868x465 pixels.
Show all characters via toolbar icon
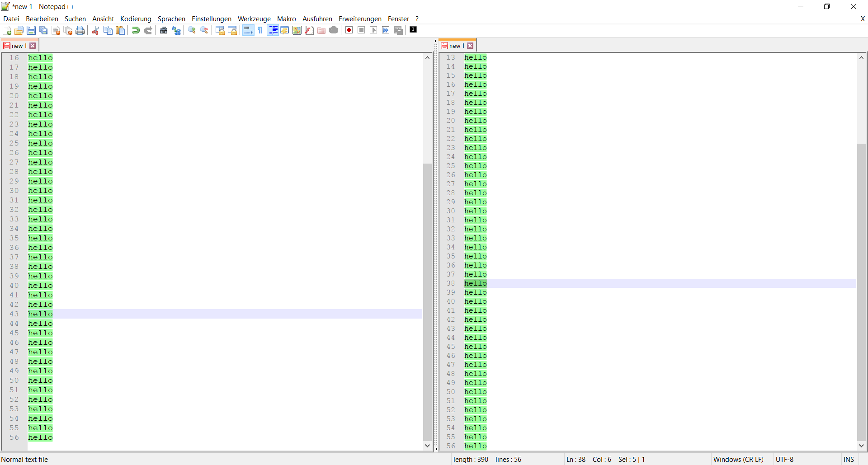coord(260,30)
